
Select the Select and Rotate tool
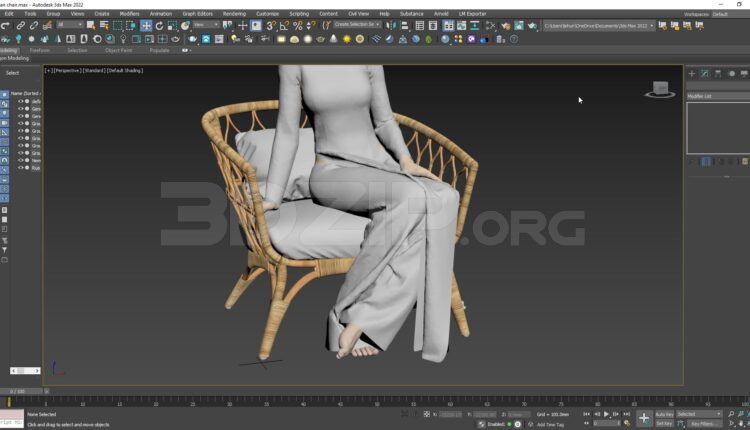pyautogui.click(x=159, y=25)
